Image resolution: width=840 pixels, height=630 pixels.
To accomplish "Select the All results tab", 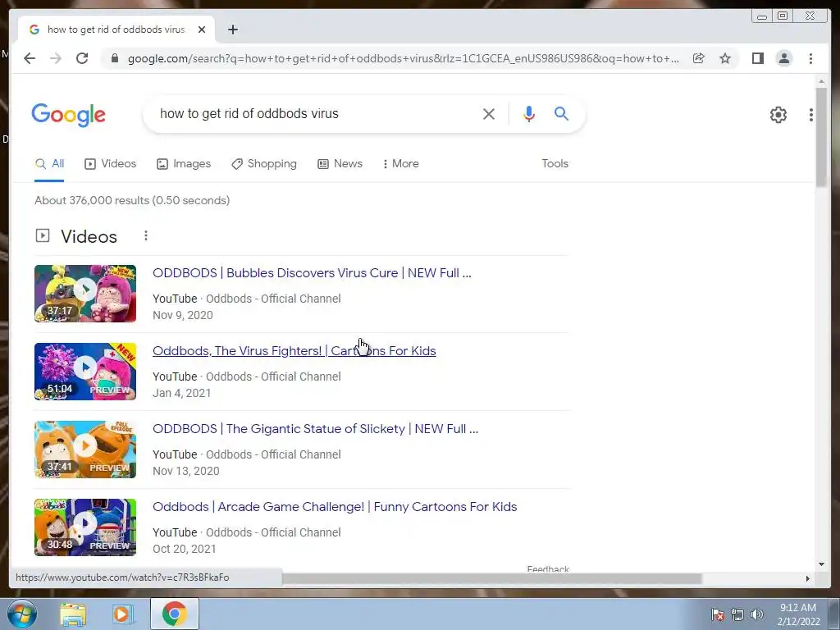I will coord(49,164).
